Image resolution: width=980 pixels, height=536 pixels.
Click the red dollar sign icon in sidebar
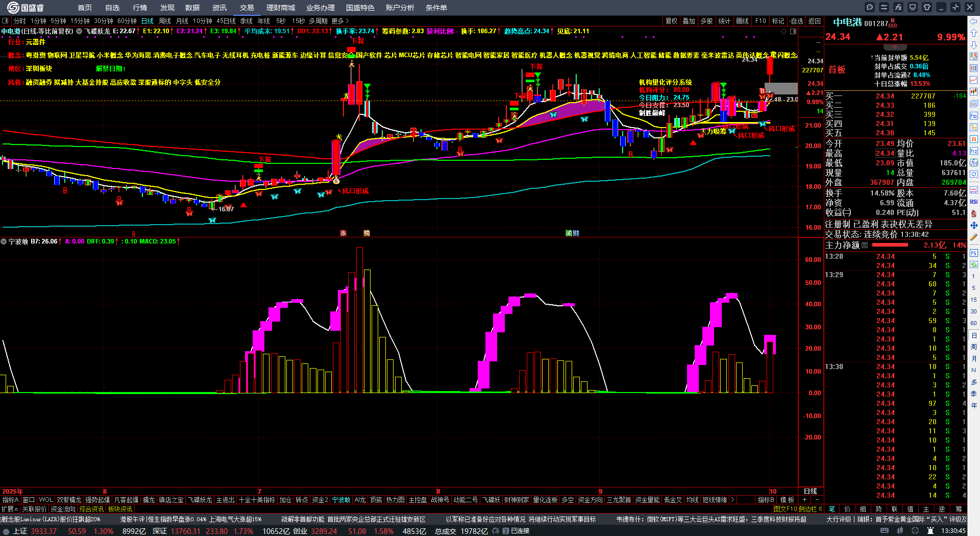(x=974, y=213)
